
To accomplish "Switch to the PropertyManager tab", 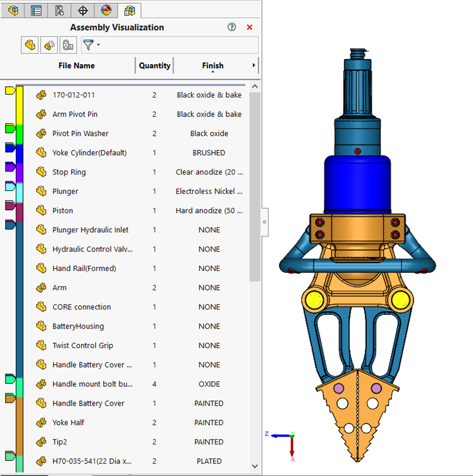I will (36, 10).
